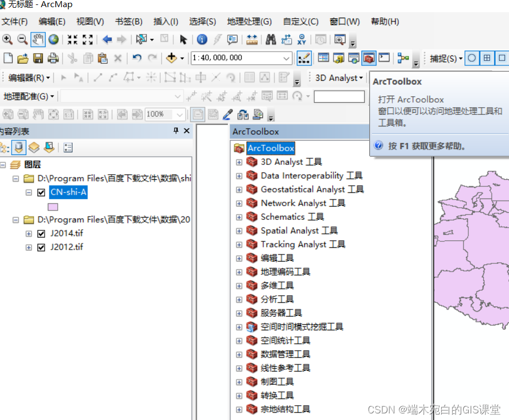Open the ModelBuilder window icon
509x420 pixels.
pos(403,58)
